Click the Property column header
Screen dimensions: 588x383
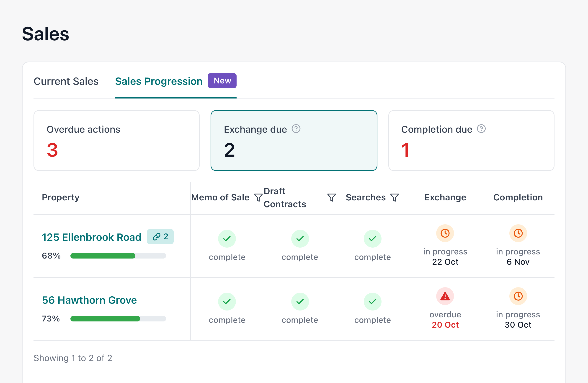pos(61,197)
